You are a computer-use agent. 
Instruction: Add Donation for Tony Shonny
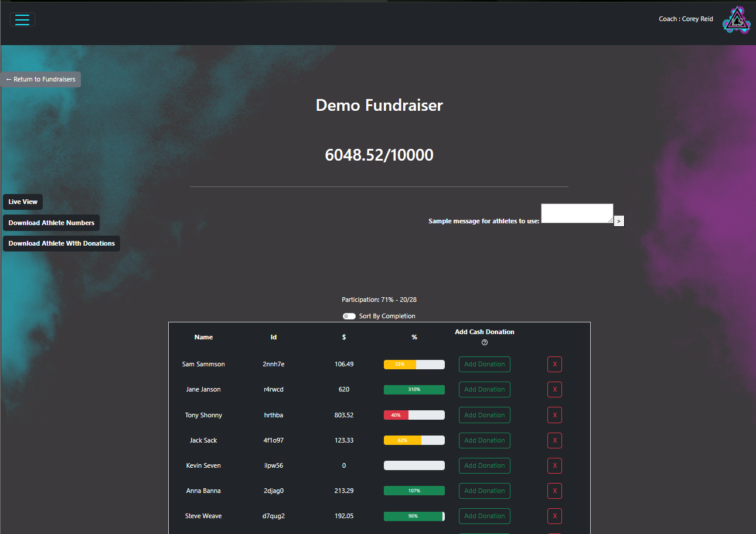coord(484,415)
